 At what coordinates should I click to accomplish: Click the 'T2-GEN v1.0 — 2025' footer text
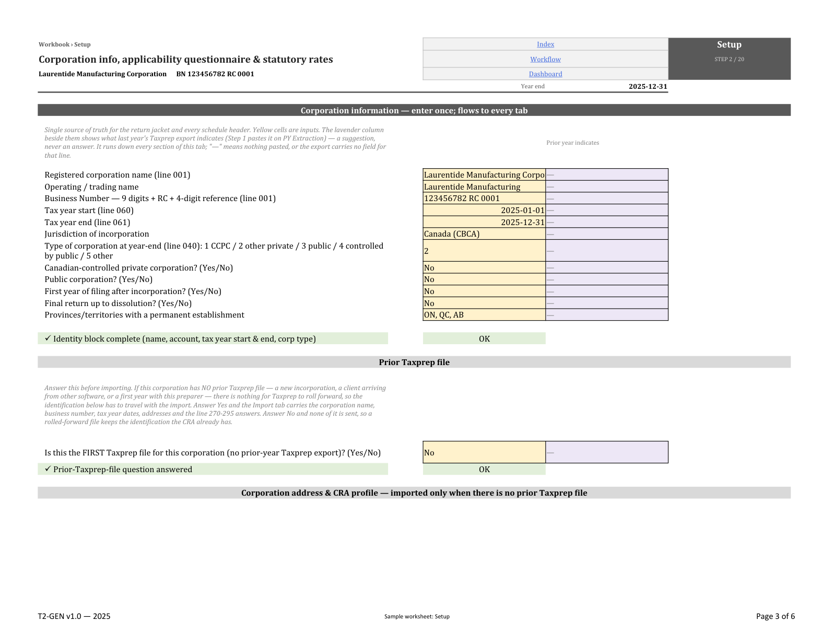tap(74, 616)
